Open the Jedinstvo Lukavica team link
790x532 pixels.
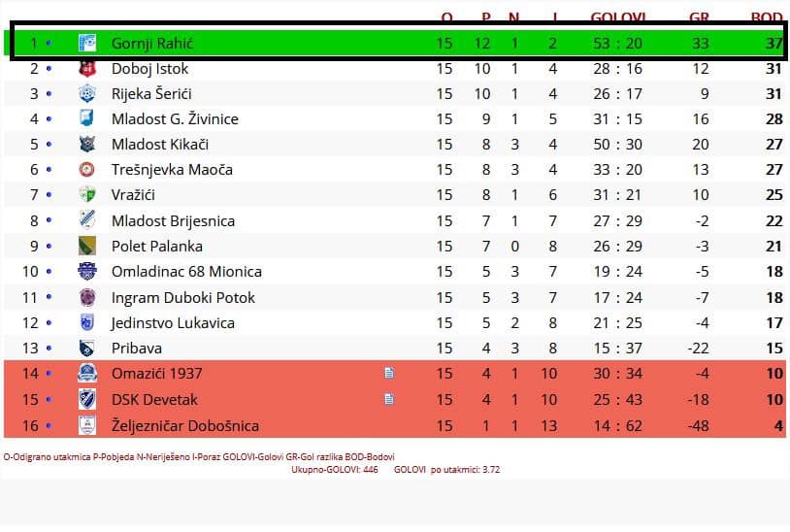[173, 322]
